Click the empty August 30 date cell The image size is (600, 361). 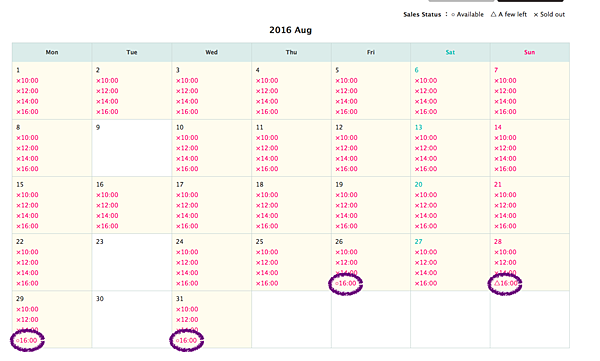tap(132, 319)
